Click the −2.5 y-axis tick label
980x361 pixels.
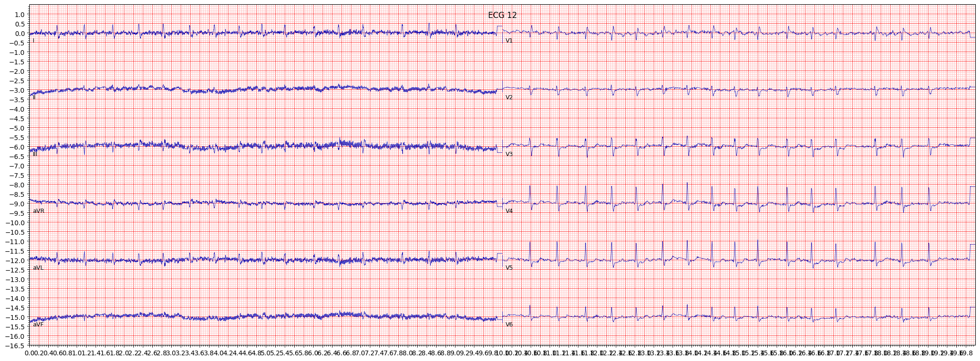pyautogui.click(x=17, y=81)
